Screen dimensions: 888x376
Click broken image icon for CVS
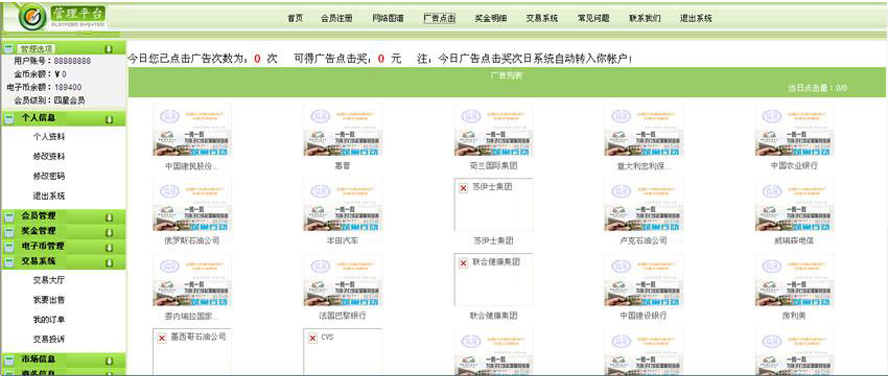click(313, 338)
